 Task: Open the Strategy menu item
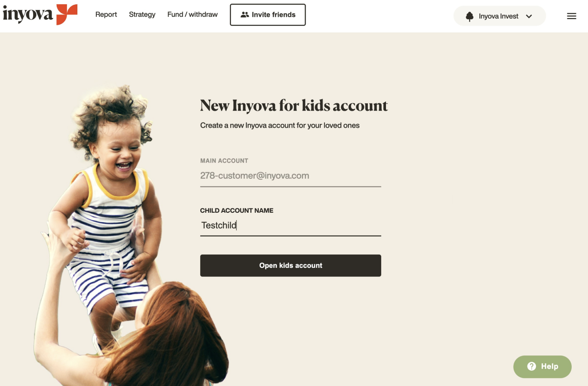click(142, 14)
